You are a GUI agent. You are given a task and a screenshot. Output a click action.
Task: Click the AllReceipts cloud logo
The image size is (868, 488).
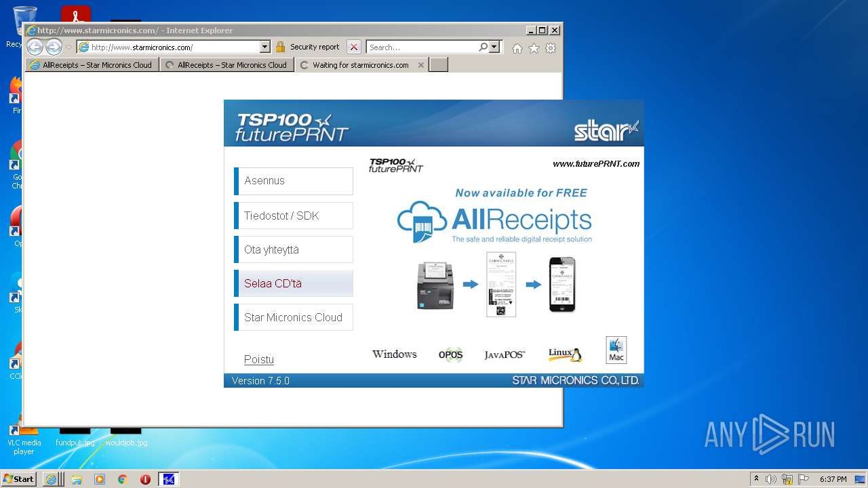[494, 222]
